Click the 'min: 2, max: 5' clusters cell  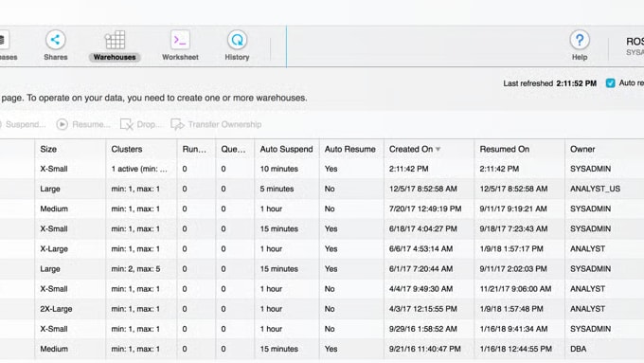pos(135,269)
